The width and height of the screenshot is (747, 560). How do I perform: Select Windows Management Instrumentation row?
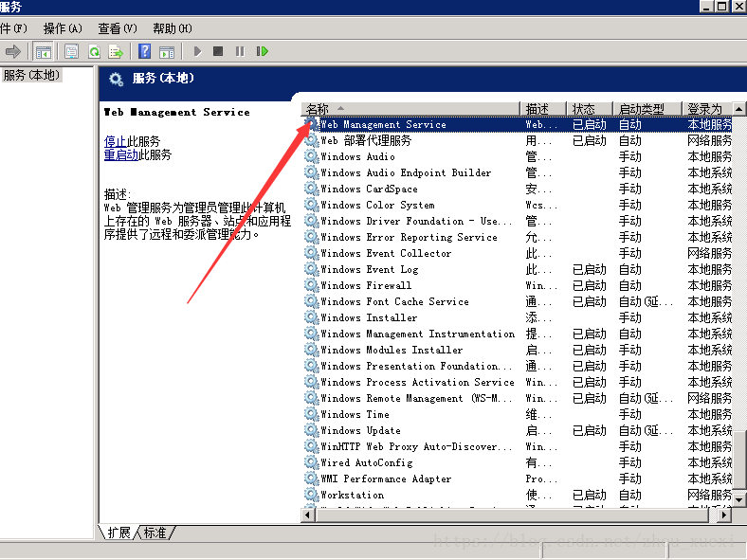point(519,334)
